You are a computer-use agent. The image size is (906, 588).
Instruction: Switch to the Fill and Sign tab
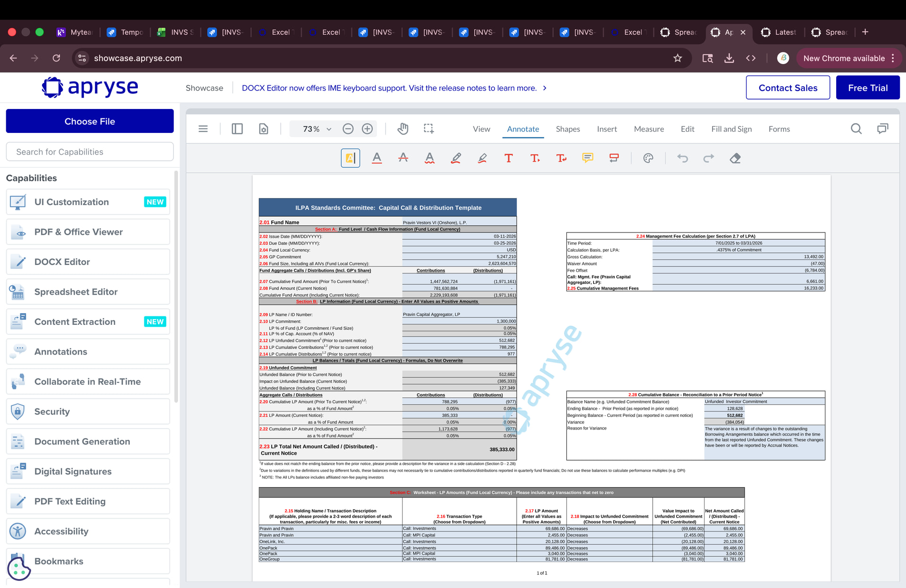pos(731,129)
